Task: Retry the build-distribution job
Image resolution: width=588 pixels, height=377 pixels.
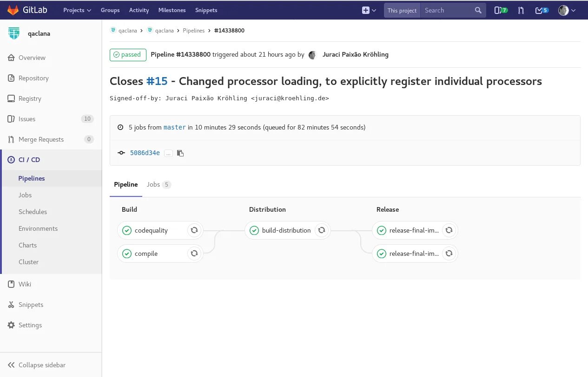Action: coord(321,230)
